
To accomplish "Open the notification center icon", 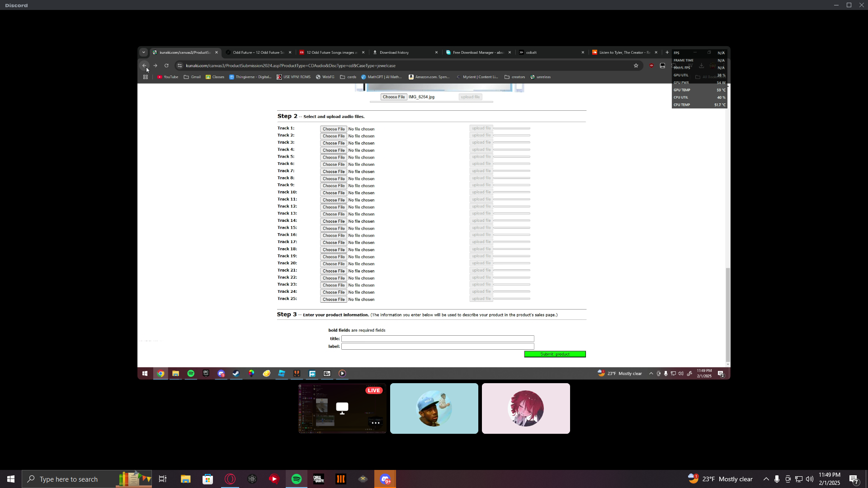I will point(854,479).
